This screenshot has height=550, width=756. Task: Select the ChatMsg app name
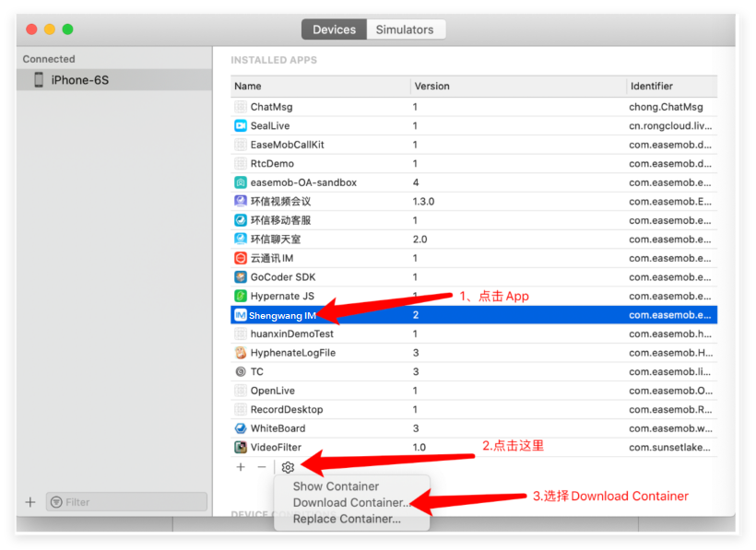(x=271, y=107)
